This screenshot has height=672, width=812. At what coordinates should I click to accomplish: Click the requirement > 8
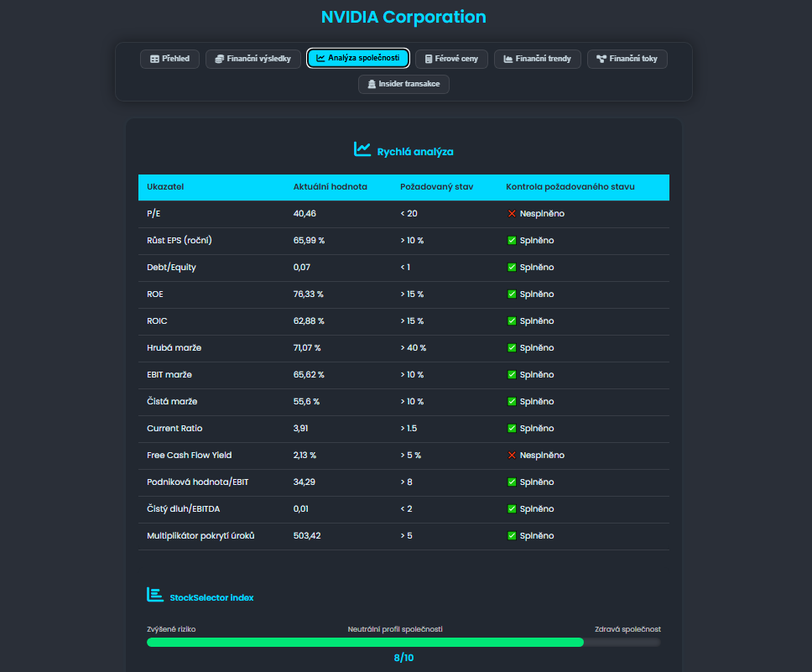click(407, 482)
